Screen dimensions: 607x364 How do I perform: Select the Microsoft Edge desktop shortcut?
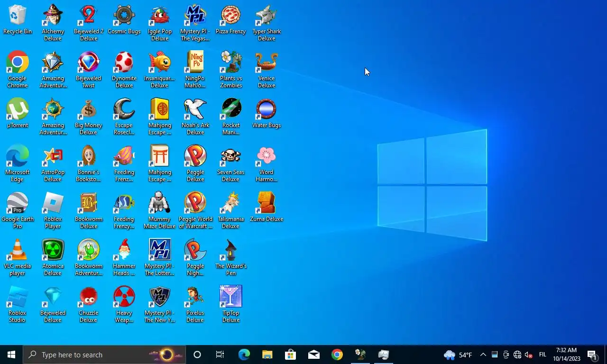(x=18, y=164)
